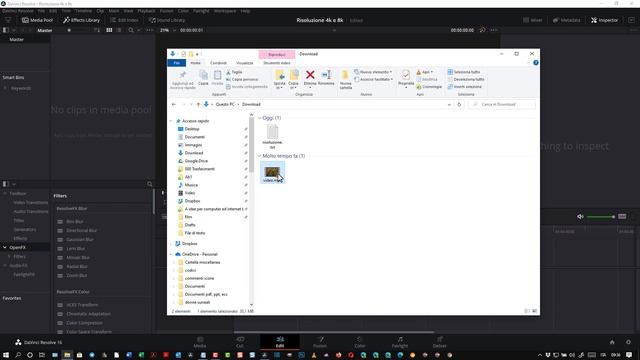Open the DaVinci Resolve Color page
The height and width of the screenshot is (360, 640).
tap(360, 342)
